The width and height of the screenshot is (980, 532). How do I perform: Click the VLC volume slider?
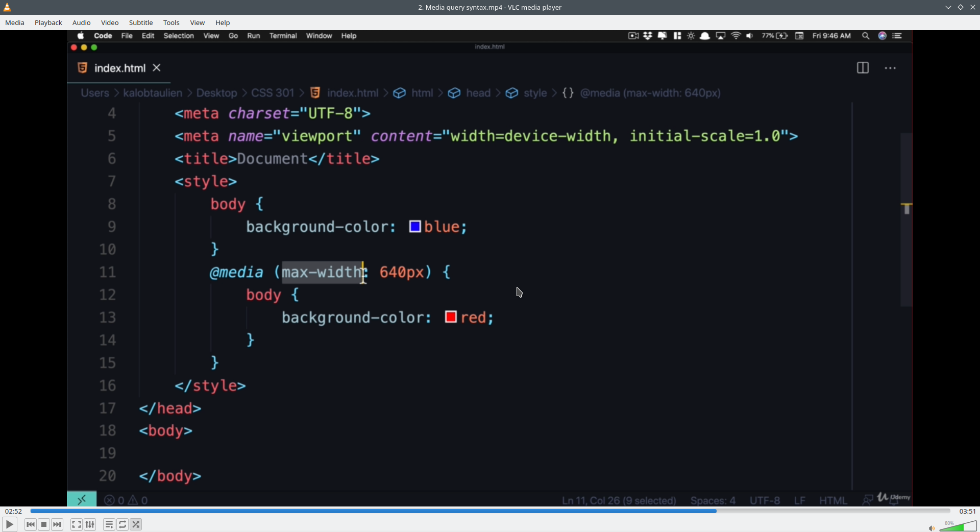click(958, 526)
